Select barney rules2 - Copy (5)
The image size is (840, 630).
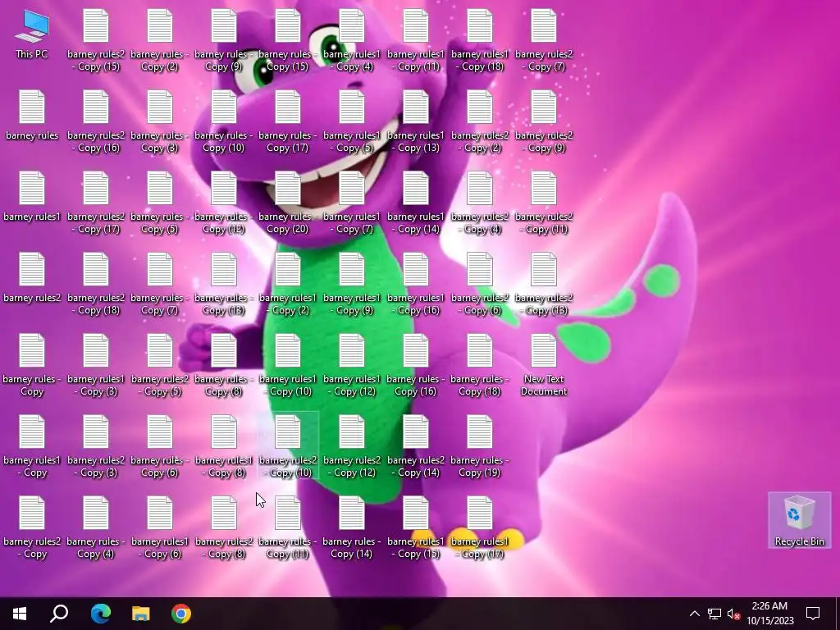tap(160, 365)
